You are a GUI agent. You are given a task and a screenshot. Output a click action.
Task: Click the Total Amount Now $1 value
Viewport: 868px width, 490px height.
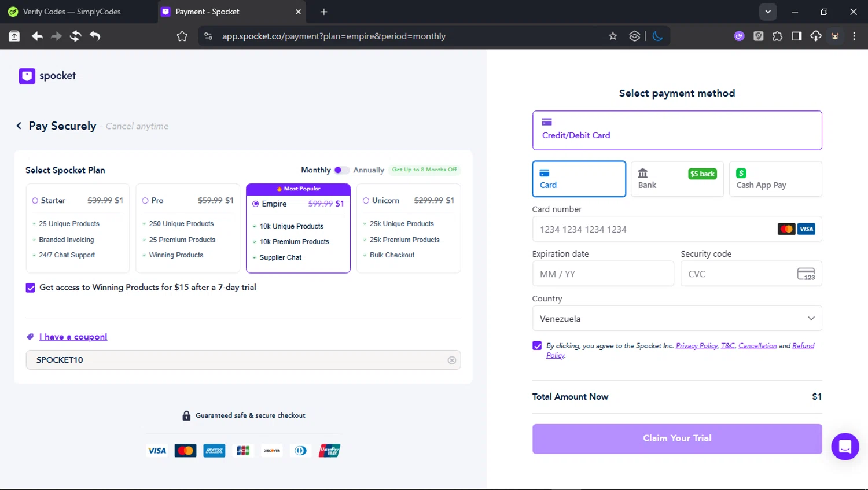[x=816, y=397]
